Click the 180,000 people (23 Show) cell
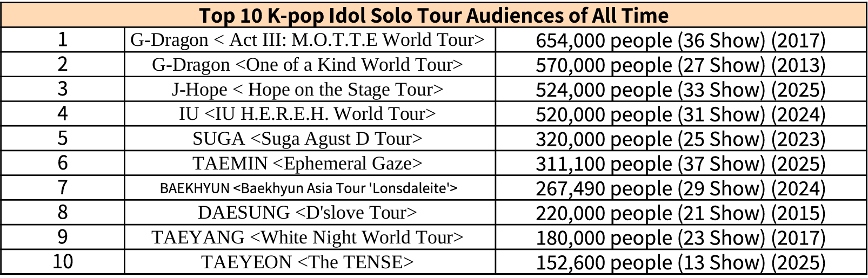Image resolution: width=868 pixels, height=278 pixels. tap(680, 238)
